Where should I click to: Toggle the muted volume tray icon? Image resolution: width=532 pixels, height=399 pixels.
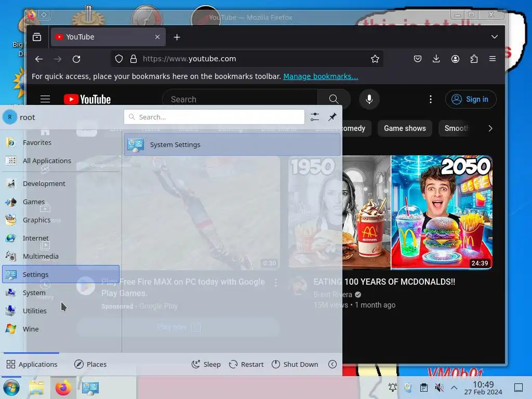pos(439,387)
